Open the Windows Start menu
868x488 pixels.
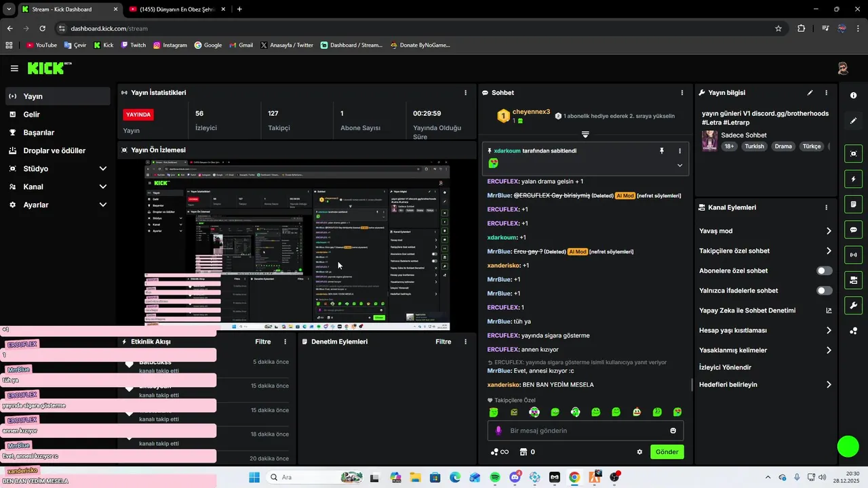[x=254, y=477]
